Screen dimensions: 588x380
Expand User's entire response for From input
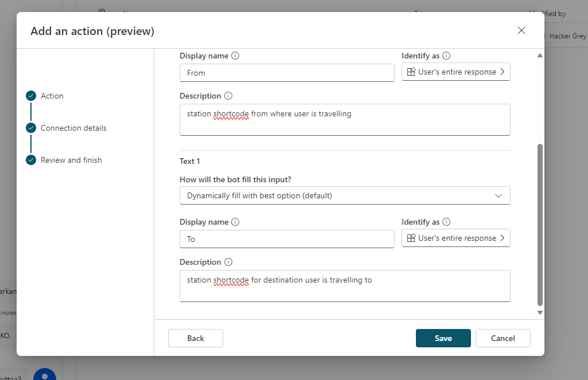tap(455, 72)
